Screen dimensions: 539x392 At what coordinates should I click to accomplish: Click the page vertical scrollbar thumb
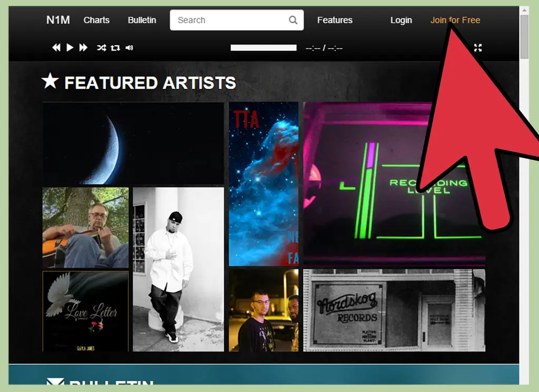tap(524, 37)
